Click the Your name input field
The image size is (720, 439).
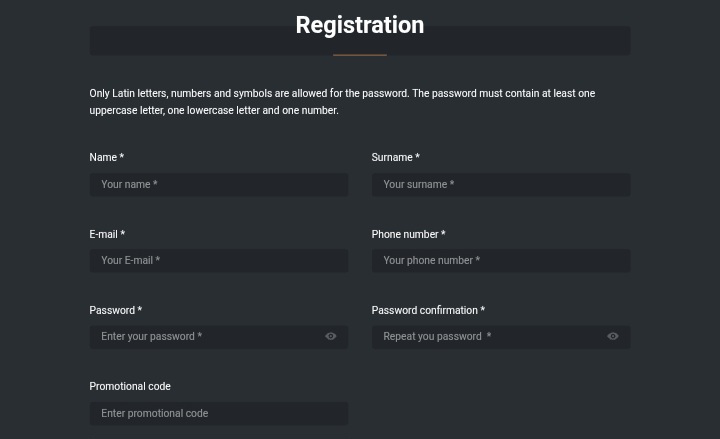[218, 185]
